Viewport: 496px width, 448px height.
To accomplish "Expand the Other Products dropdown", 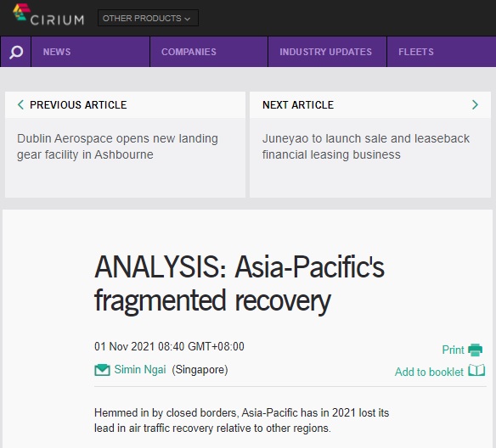I will pyautogui.click(x=148, y=18).
